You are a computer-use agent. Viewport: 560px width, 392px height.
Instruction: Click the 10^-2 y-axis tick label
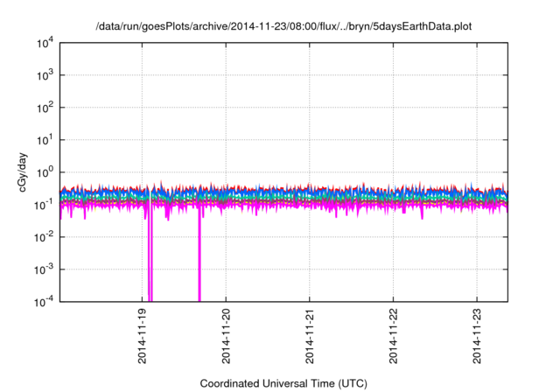pyautogui.click(x=44, y=237)
